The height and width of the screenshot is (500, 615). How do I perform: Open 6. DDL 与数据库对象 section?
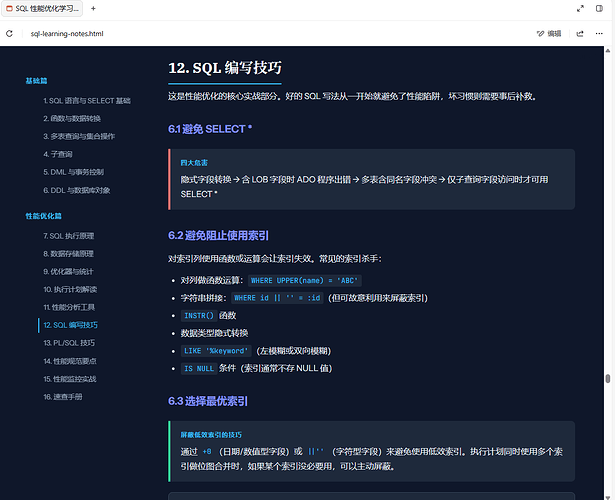pyautogui.click(x=77, y=190)
